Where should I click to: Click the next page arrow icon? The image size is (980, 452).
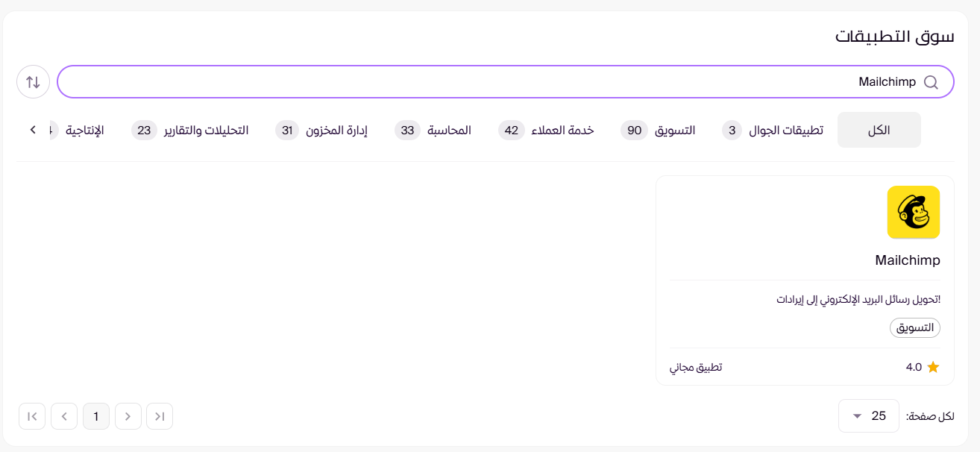[128, 416]
